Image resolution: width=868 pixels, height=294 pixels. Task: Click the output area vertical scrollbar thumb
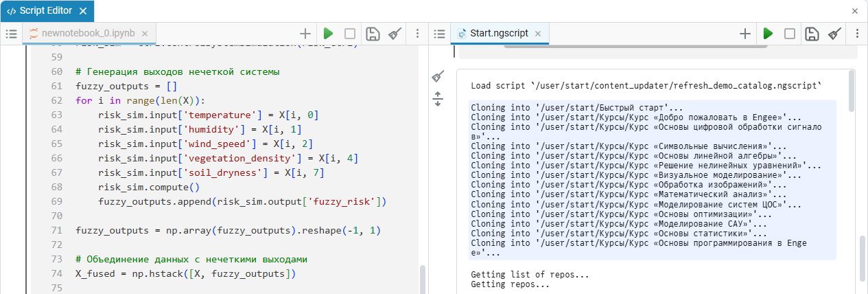pos(852,91)
